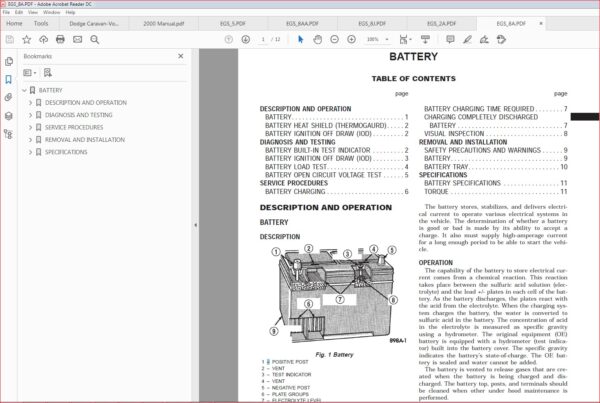The height and width of the screenshot is (403, 600).
Task: Switch to EGS_8J.PDF tab
Action: click(372, 24)
